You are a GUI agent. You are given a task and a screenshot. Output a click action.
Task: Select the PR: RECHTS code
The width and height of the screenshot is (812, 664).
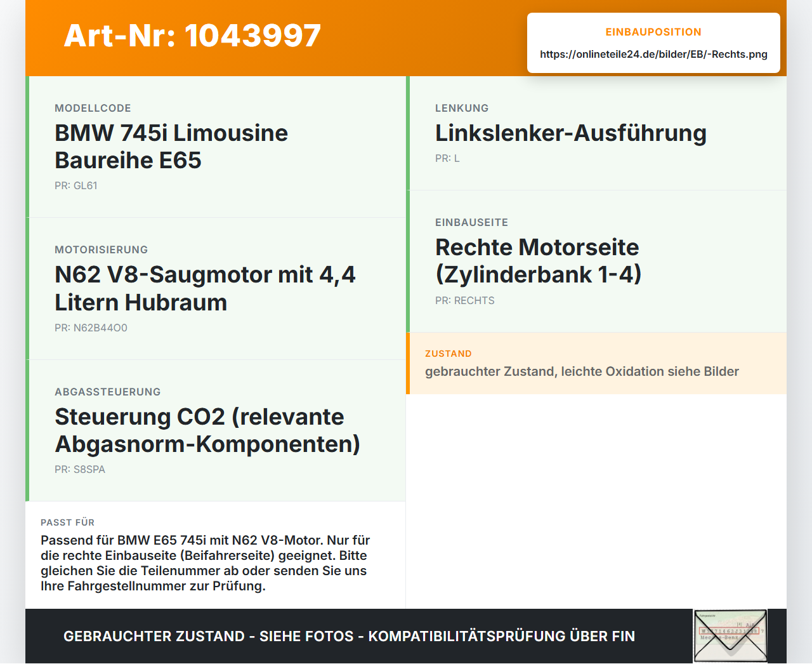465,301
